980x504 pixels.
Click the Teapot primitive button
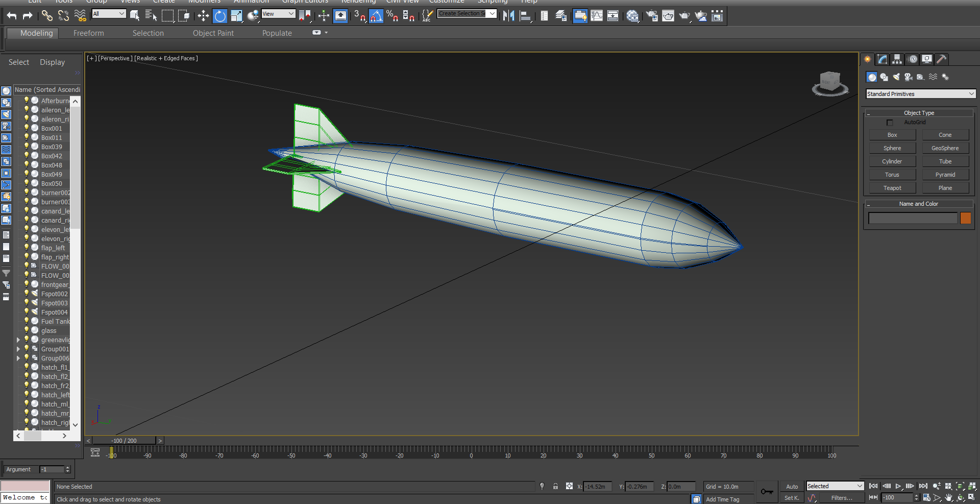(x=892, y=188)
